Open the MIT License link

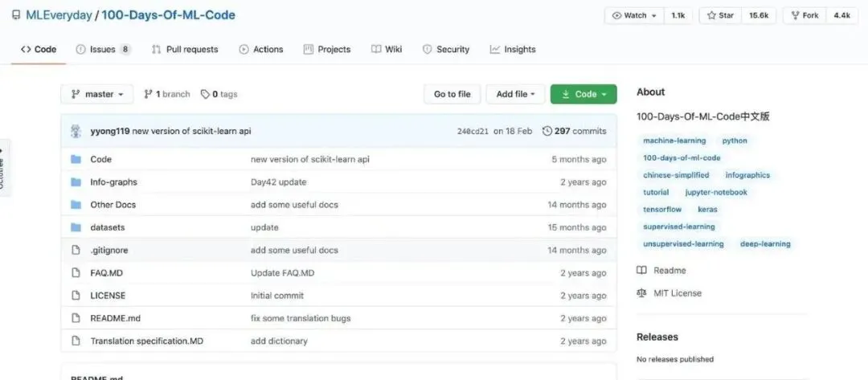click(x=669, y=293)
